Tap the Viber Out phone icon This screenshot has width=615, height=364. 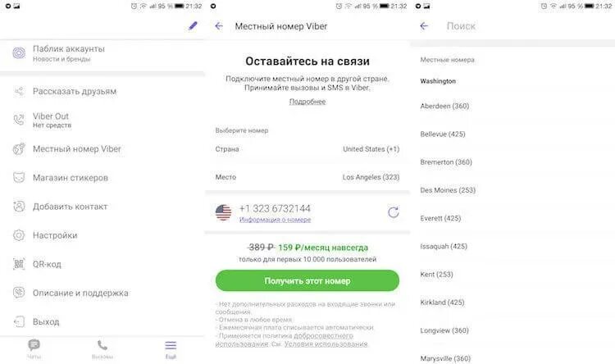coord(19,120)
